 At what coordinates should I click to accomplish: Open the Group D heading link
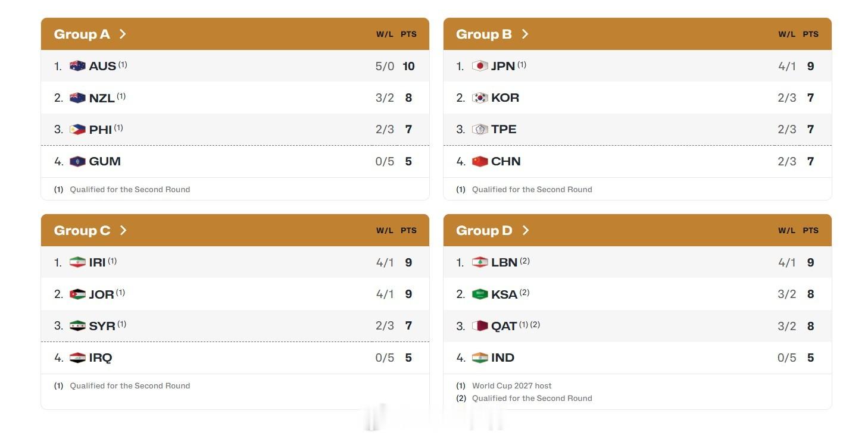click(484, 230)
